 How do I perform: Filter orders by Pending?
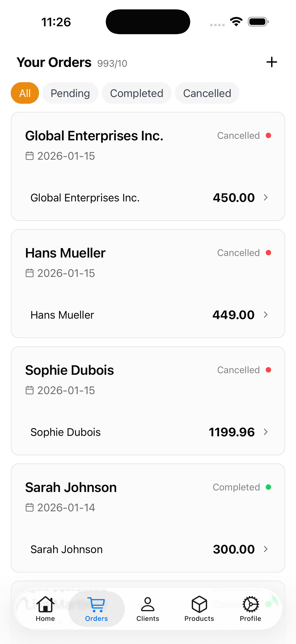70,93
